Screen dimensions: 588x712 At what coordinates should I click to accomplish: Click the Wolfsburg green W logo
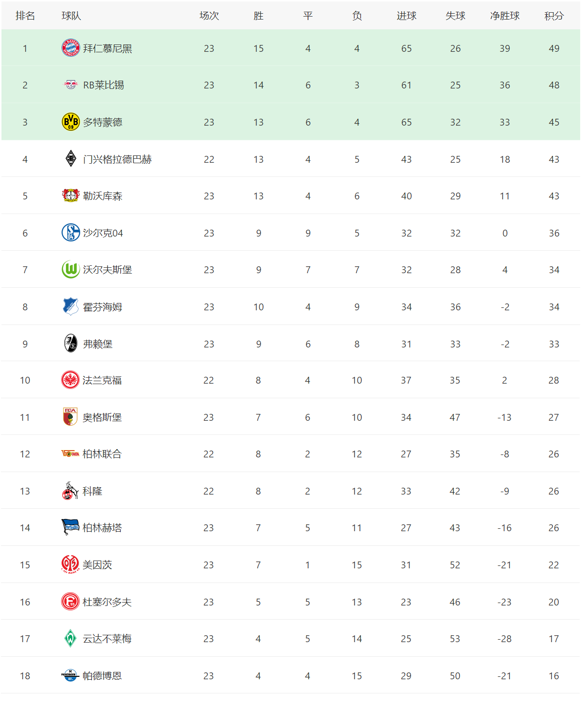point(70,269)
